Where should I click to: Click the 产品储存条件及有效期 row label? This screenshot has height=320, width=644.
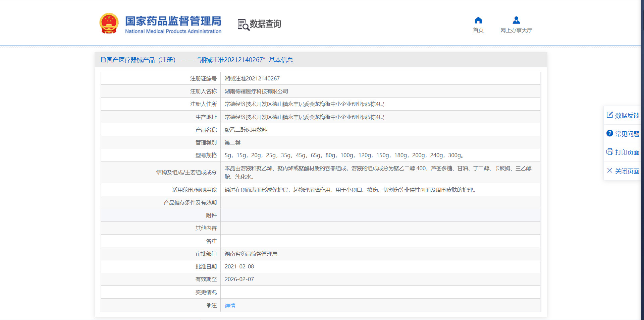190,202
